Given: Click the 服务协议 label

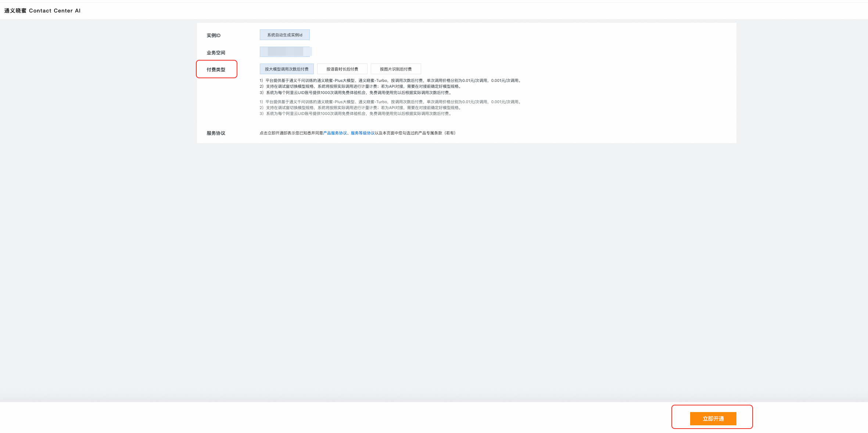Looking at the screenshot, I should coord(216,133).
